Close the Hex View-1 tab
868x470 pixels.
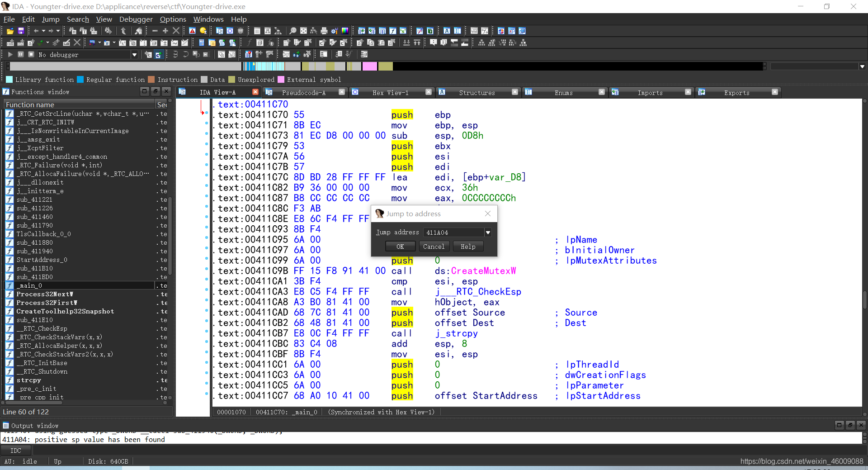pyautogui.click(x=429, y=92)
